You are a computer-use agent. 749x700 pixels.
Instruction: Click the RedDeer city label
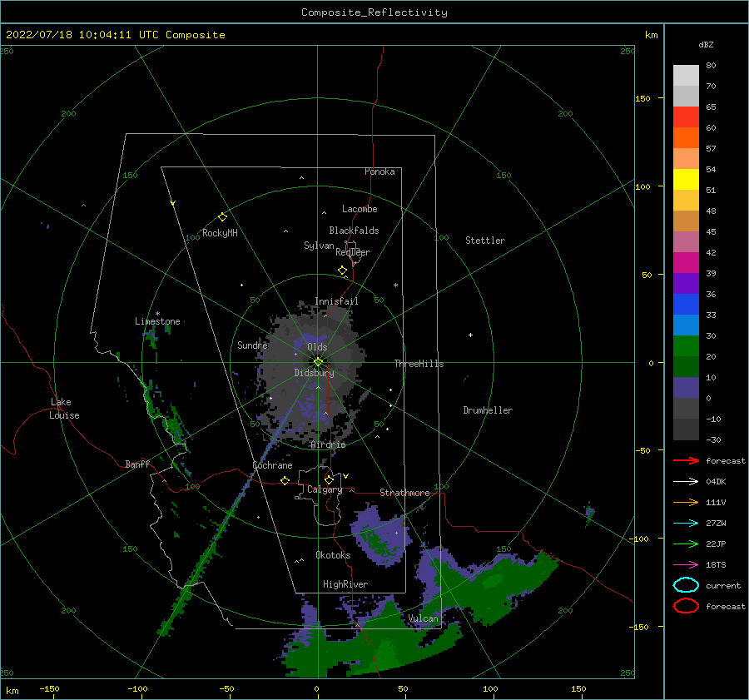point(353,252)
